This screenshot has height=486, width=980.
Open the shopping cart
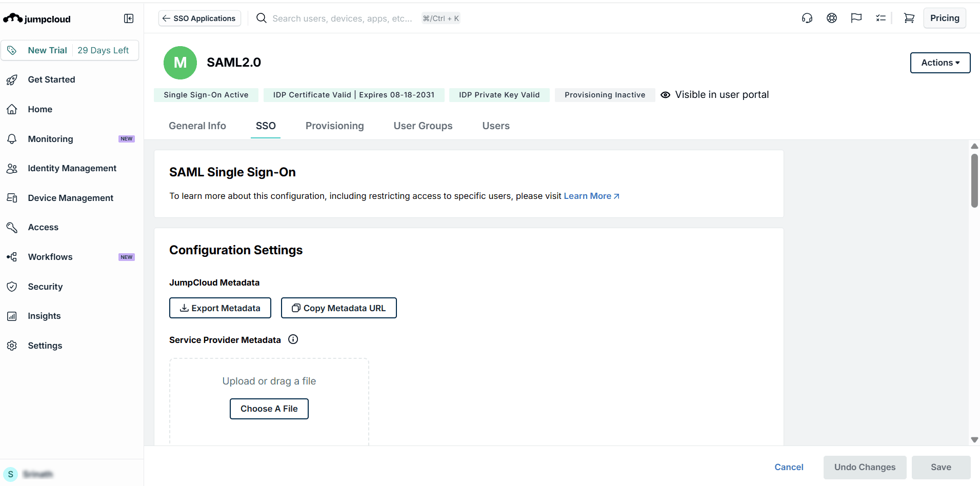click(x=909, y=18)
